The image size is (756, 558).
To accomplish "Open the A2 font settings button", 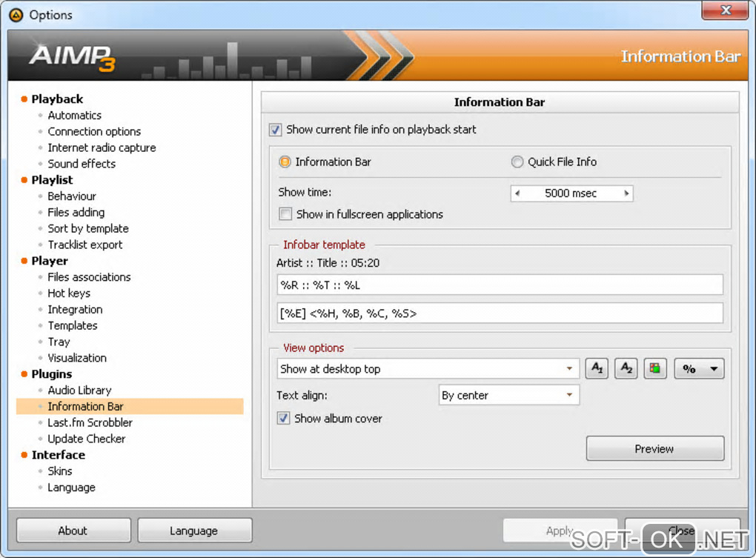I will [626, 368].
